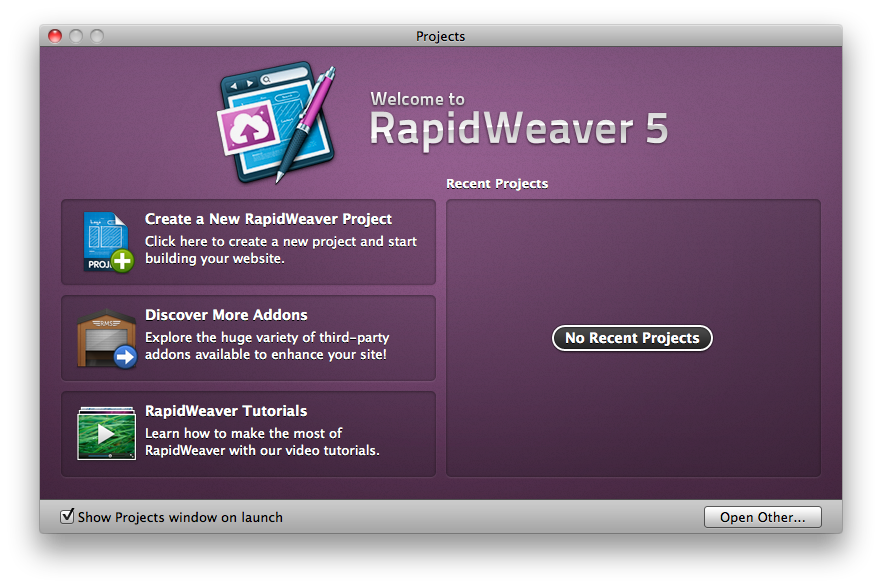Click the No Recent Projects pill

(x=632, y=338)
